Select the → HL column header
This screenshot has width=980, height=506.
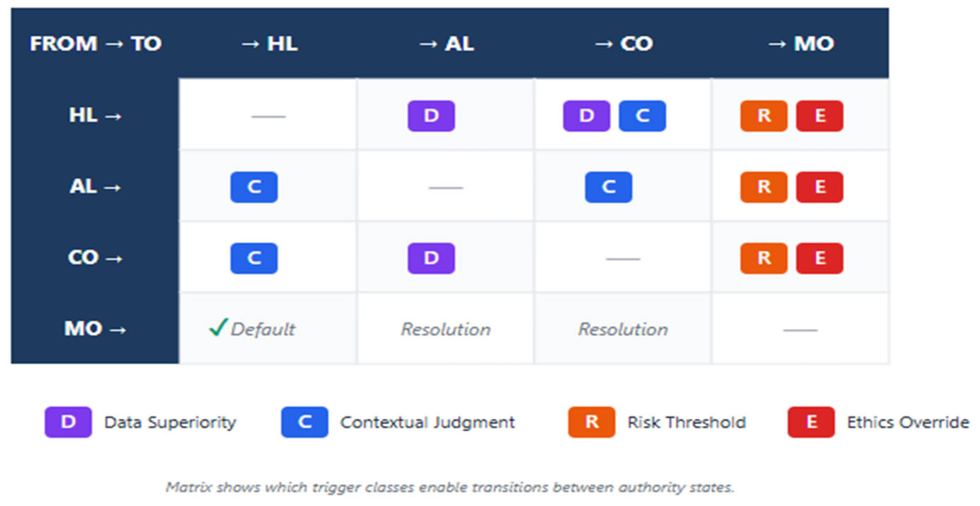click(269, 43)
